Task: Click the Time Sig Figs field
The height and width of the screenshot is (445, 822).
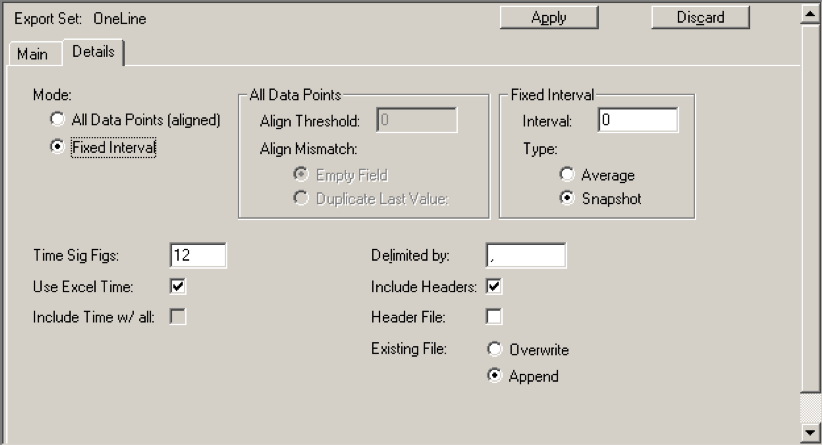Action: [198, 256]
